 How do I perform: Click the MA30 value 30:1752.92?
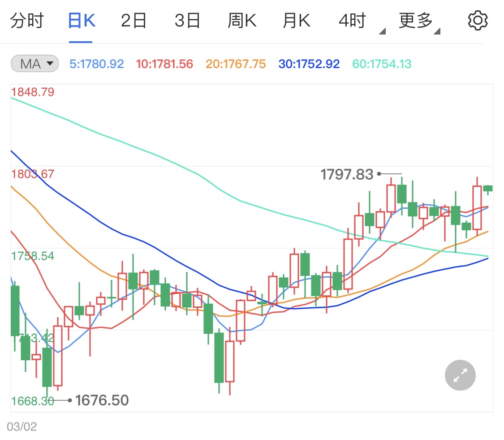309,64
